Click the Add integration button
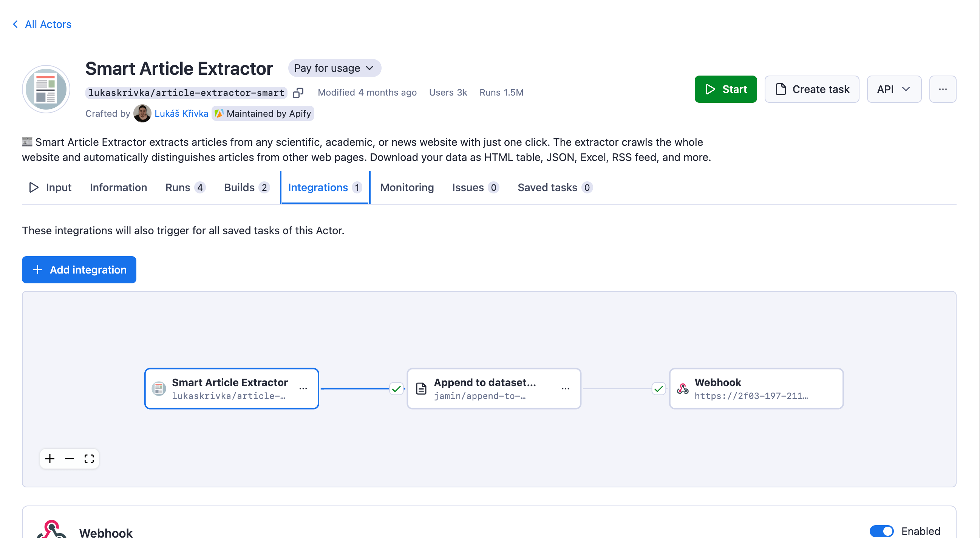Screen dimensions: 980x538 click(79, 270)
